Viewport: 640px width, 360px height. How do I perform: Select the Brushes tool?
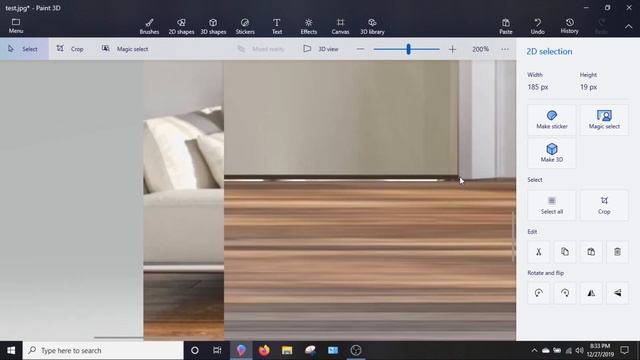[x=149, y=26]
